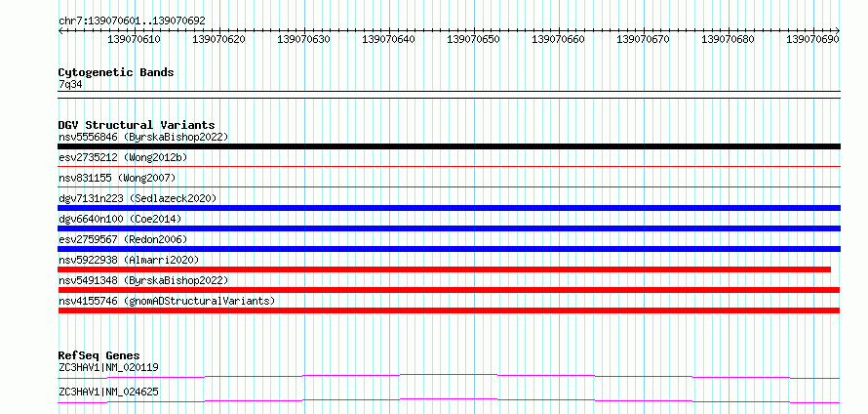
Task: Select ruler position 139070630
Action: click(304, 39)
